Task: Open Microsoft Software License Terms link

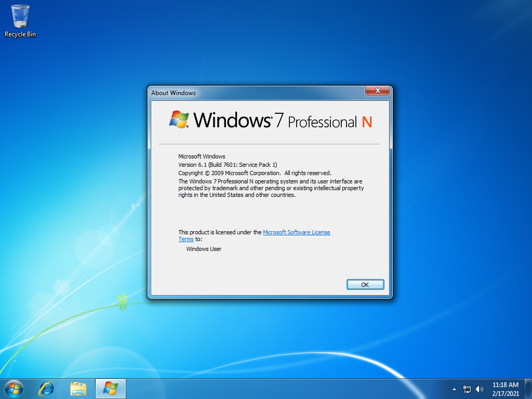Action: (x=296, y=232)
